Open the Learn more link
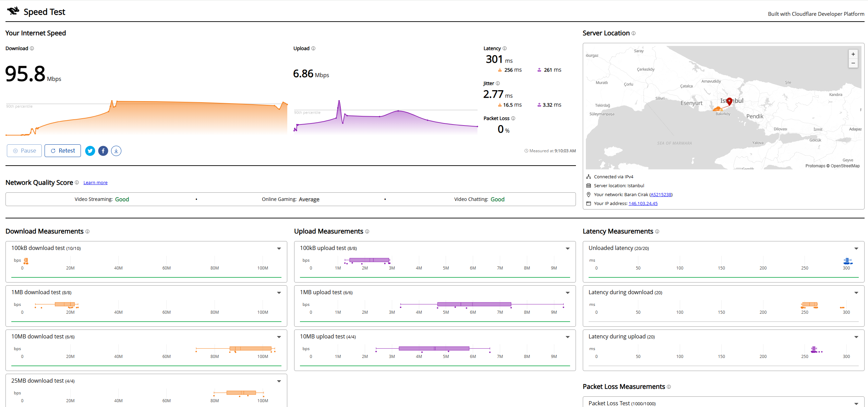 point(95,183)
